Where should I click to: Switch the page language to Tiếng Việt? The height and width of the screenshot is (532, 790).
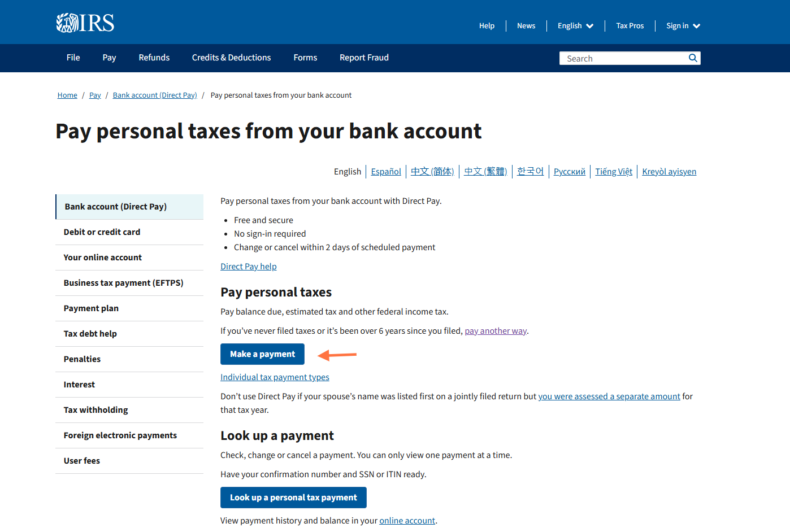(614, 172)
